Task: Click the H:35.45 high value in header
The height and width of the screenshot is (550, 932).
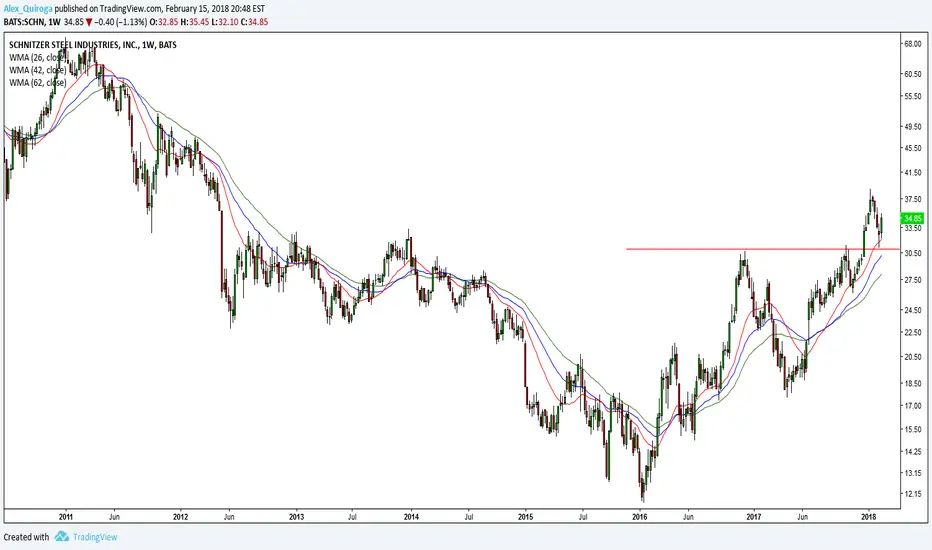Action: click(194, 22)
